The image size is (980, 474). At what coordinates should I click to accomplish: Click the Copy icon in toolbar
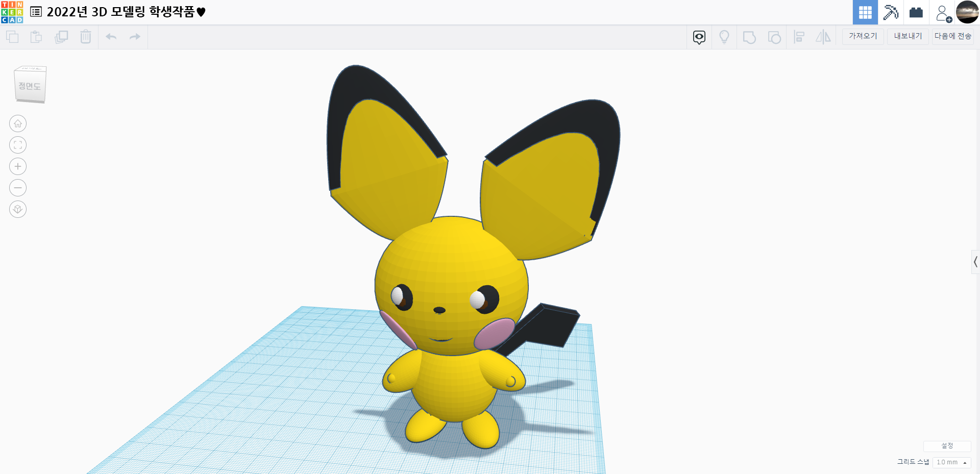tap(12, 37)
